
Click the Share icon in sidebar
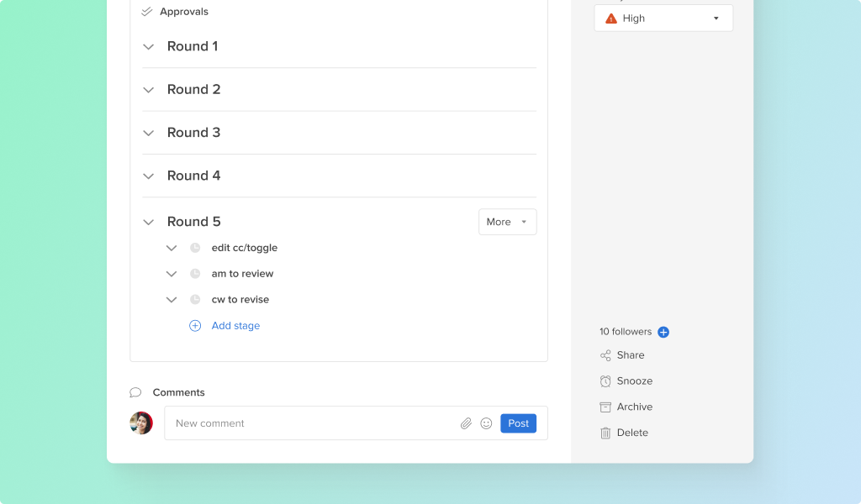point(605,355)
